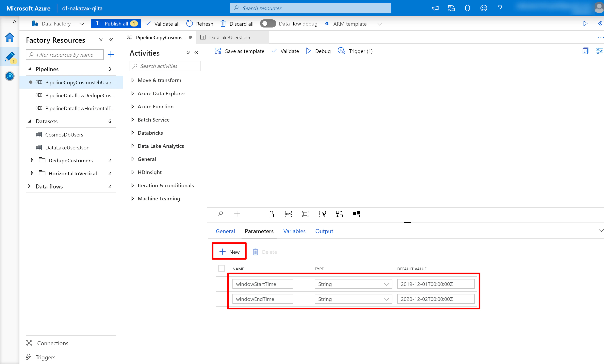The image size is (604, 364).
Task: Expand all Factory Resources with double chevron
Action: pyautogui.click(x=101, y=40)
